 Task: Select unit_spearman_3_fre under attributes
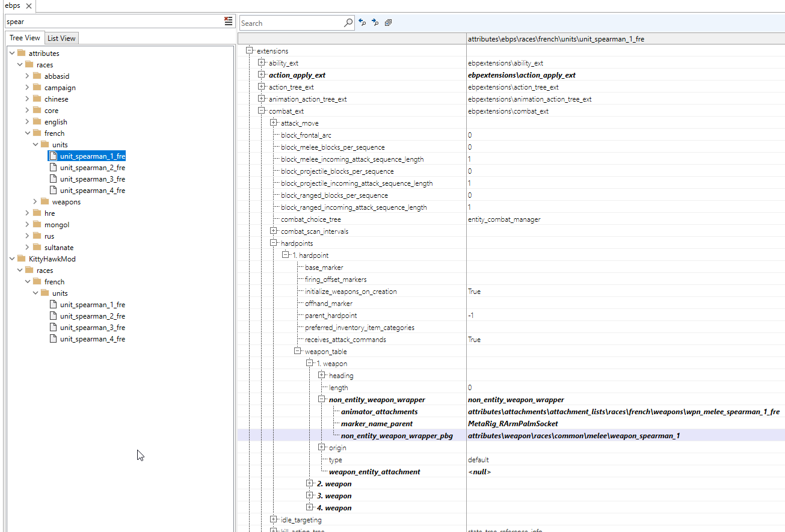93,179
